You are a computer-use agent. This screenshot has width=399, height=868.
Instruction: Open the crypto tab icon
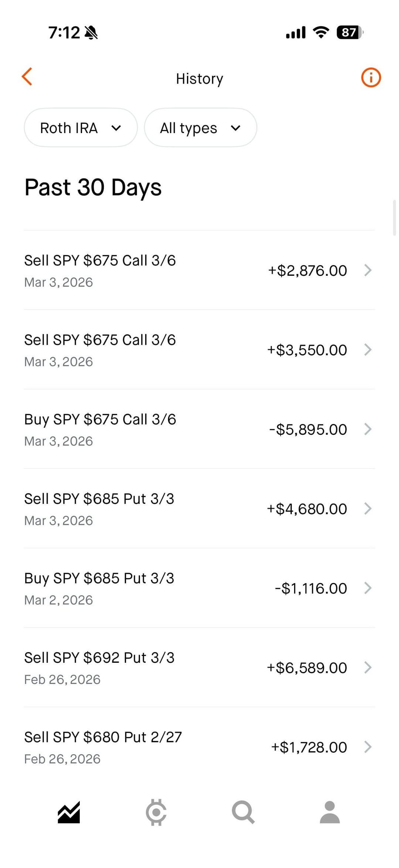point(156,813)
